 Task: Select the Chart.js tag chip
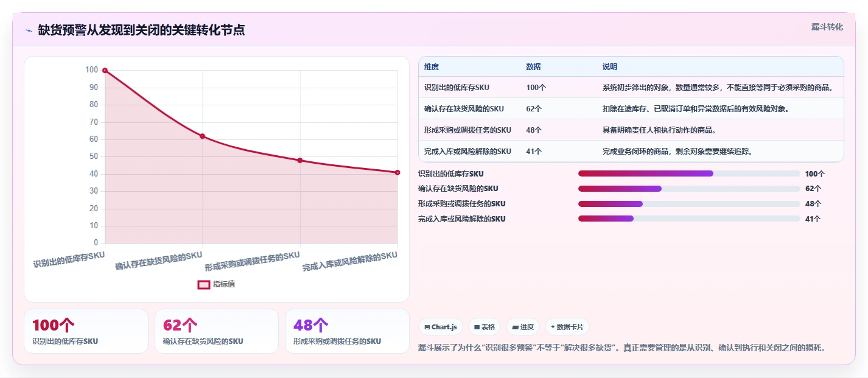[441, 327]
